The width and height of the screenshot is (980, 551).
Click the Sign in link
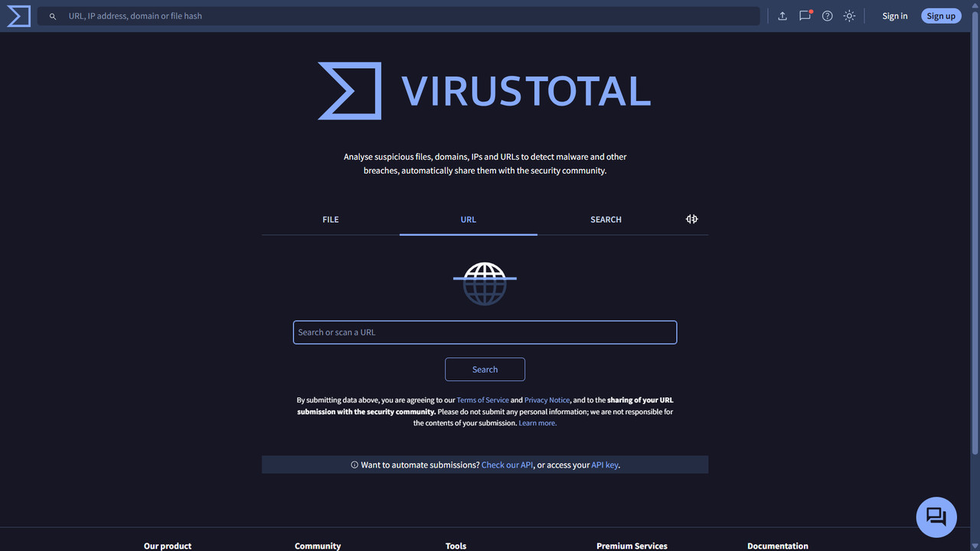tap(895, 16)
